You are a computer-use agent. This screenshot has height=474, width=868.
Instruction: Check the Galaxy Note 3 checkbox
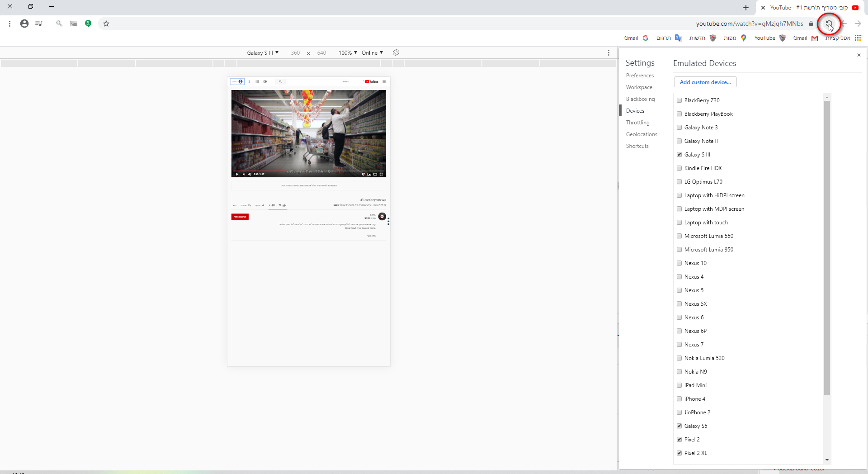(x=679, y=128)
